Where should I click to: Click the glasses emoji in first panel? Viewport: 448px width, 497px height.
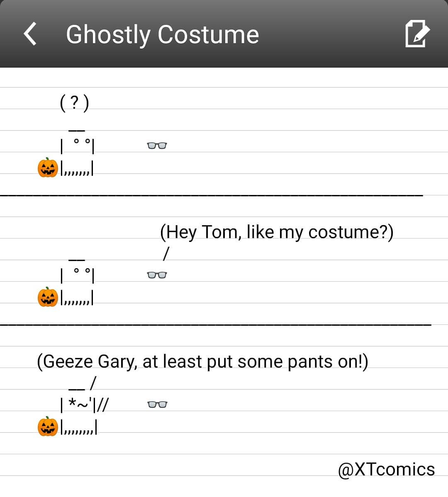tap(157, 146)
